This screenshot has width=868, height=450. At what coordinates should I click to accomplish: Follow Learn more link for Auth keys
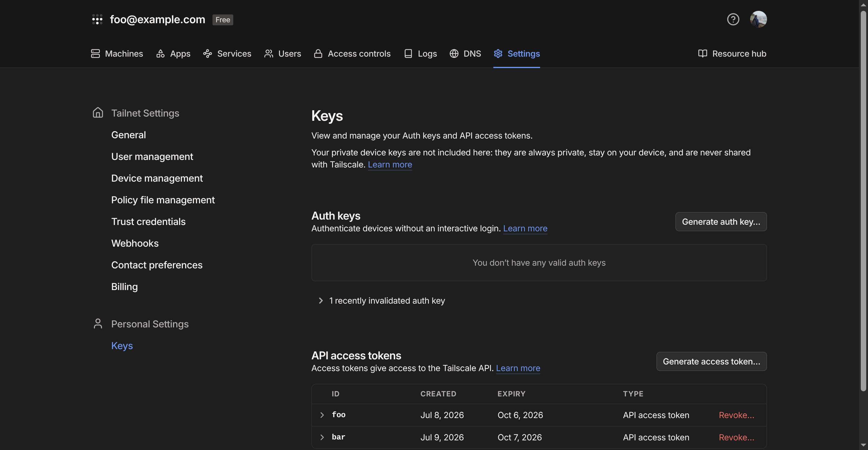click(x=525, y=228)
